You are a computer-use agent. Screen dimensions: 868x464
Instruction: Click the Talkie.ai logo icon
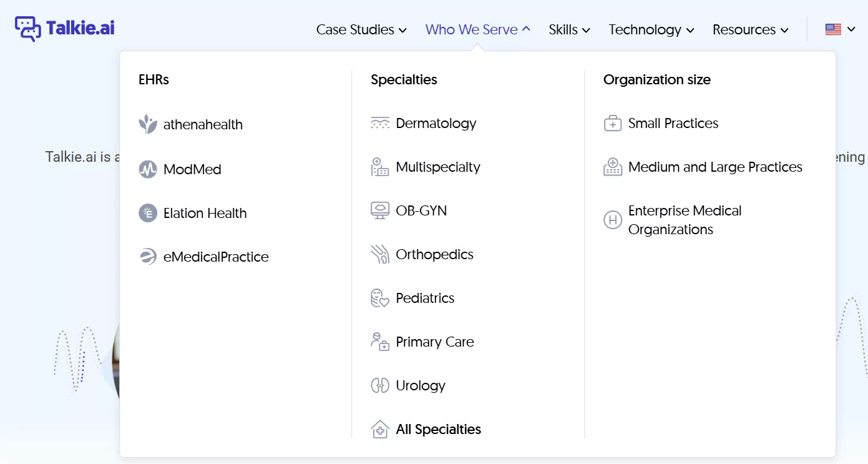coord(28,29)
